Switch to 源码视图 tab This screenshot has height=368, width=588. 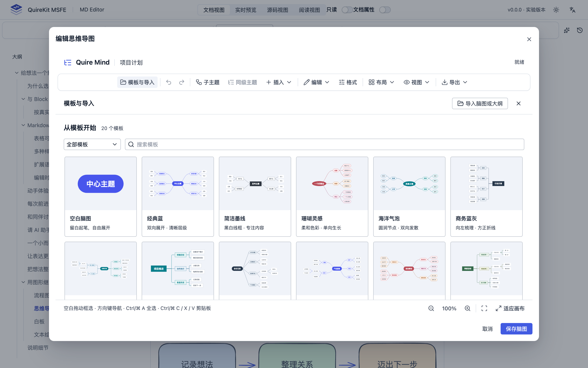coord(277,10)
